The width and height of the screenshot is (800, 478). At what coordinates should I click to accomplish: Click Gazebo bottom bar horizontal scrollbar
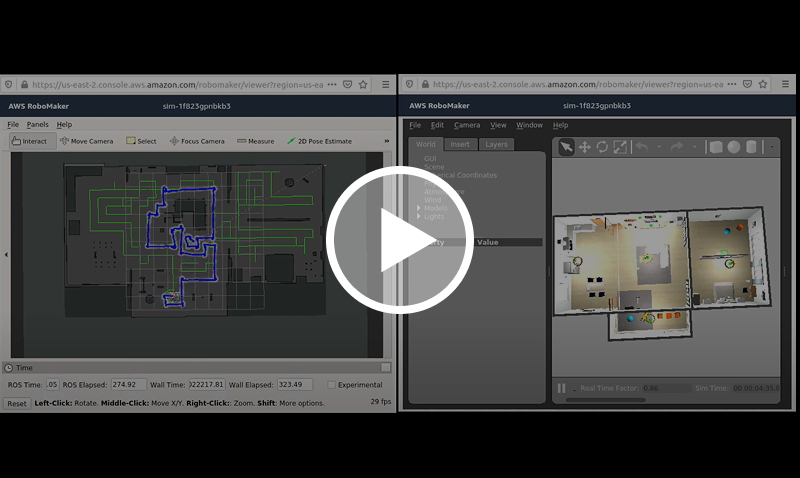pyautogui.click(x=606, y=400)
